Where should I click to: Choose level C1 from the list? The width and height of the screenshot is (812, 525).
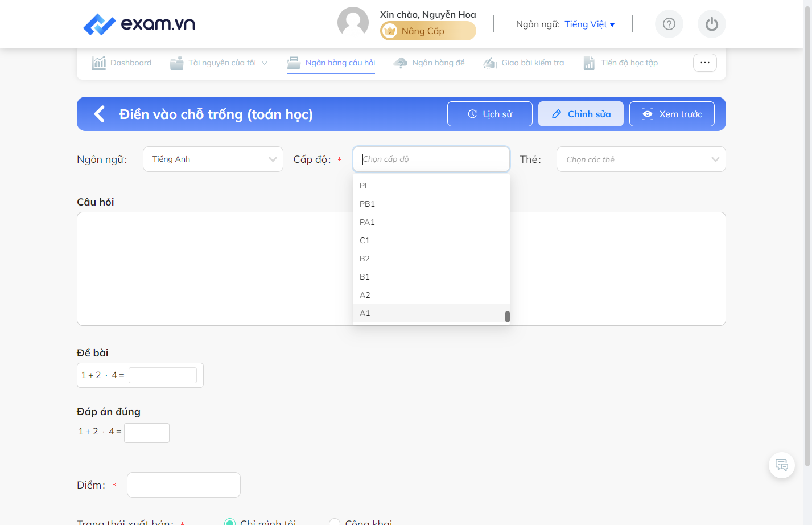click(x=431, y=240)
